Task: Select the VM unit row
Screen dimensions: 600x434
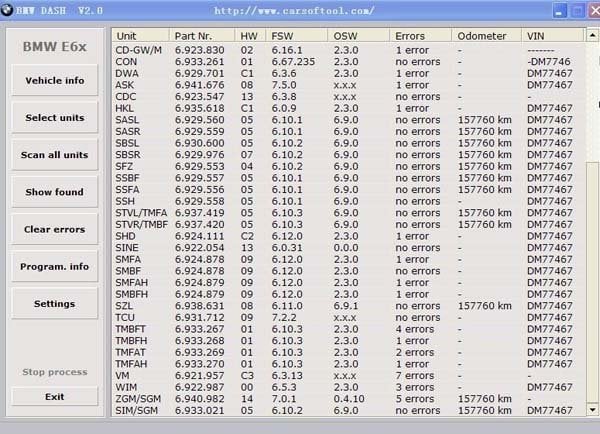Action: pyautogui.click(x=348, y=375)
